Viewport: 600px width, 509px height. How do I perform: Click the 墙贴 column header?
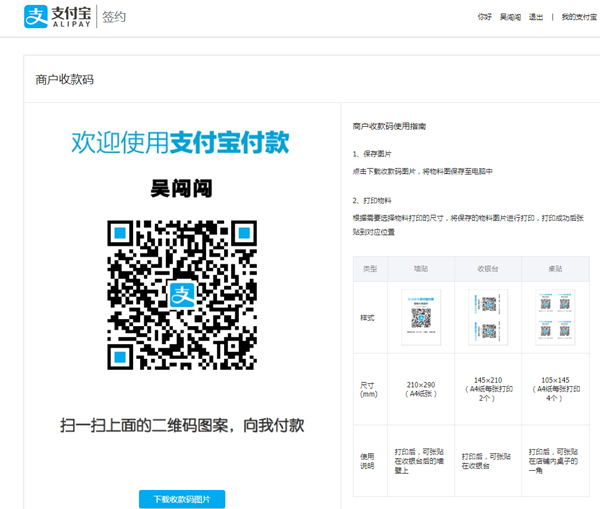pyautogui.click(x=421, y=269)
